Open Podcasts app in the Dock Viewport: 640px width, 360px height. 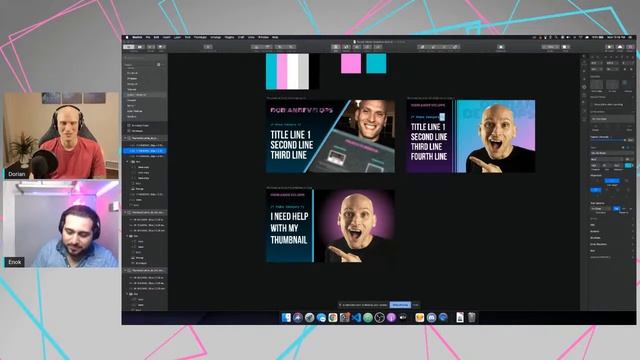pos(391,318)
